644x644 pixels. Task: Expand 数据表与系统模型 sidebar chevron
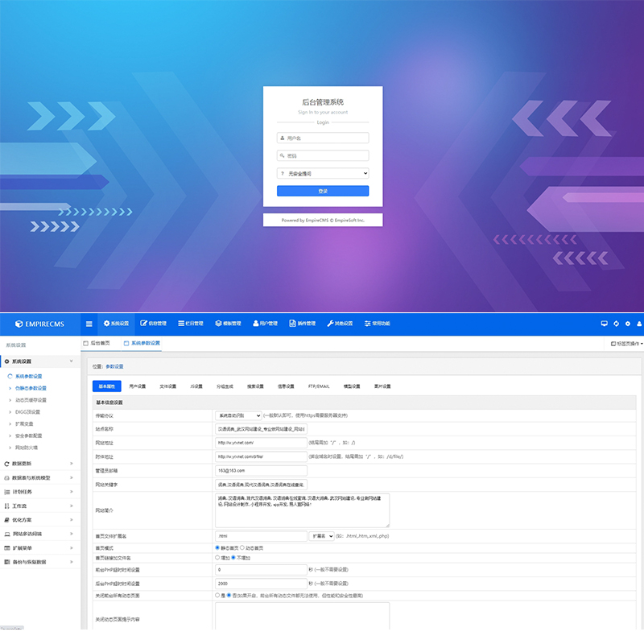point(71,477)
